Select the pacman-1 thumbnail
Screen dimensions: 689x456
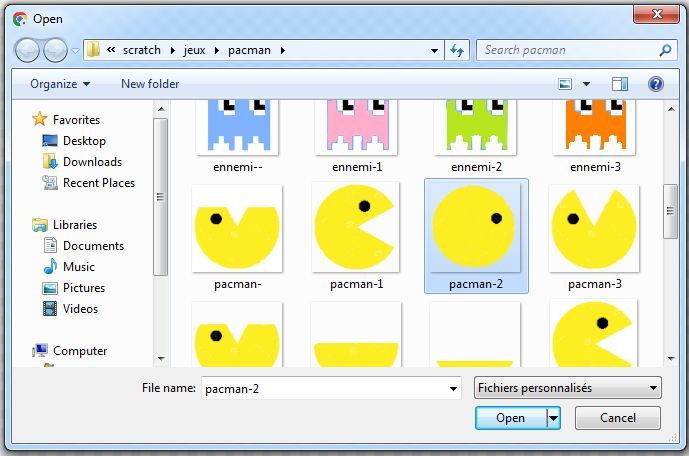[x=356, y=228]
